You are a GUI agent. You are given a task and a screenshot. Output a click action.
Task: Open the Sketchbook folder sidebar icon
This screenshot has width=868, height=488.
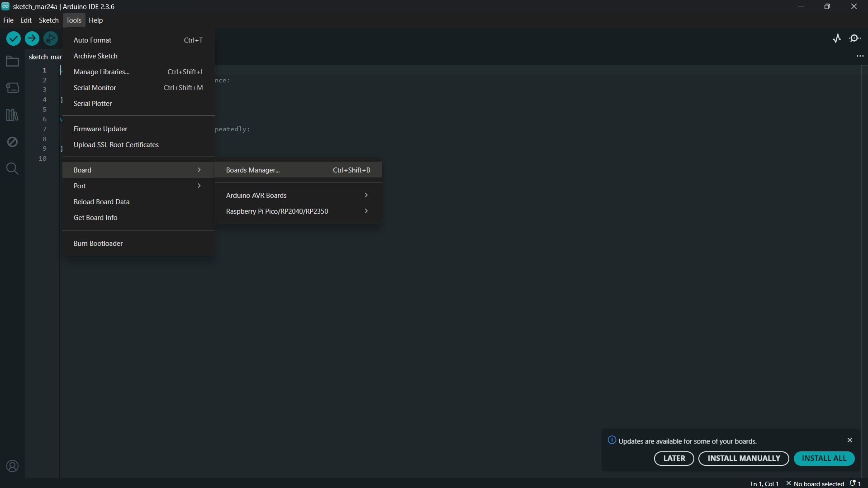(12, 61)
